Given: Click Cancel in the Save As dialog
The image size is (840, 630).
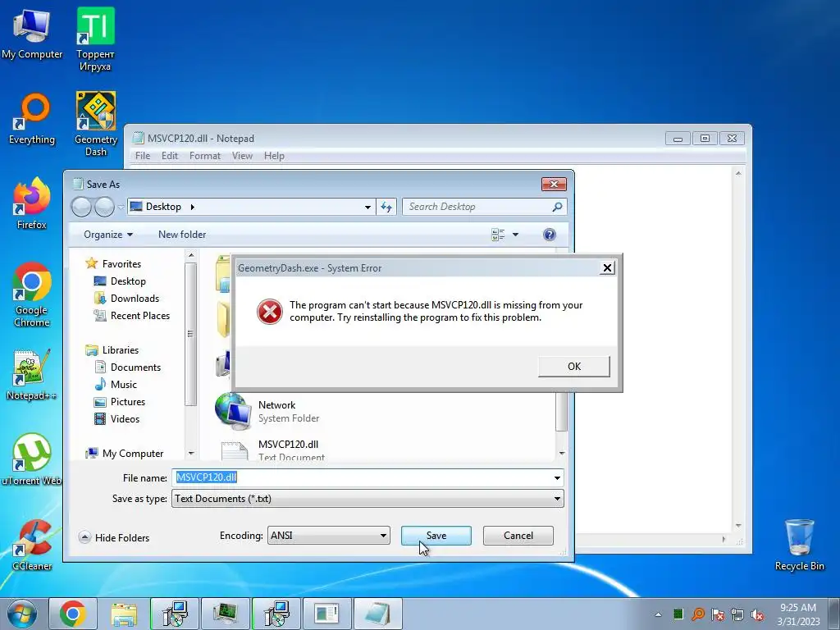Looking at the screenshot, I should click(x=518, y=535).
